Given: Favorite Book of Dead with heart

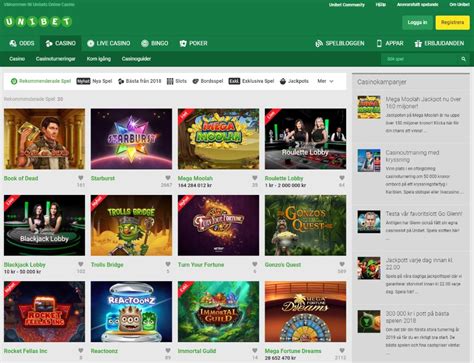Looking at the screenshot, I should (81, 178).
